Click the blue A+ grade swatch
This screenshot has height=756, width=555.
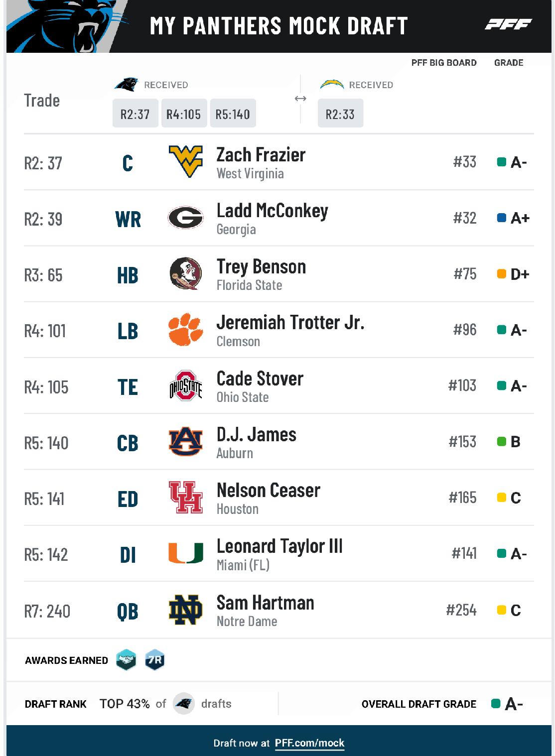[x=502, y=218]
